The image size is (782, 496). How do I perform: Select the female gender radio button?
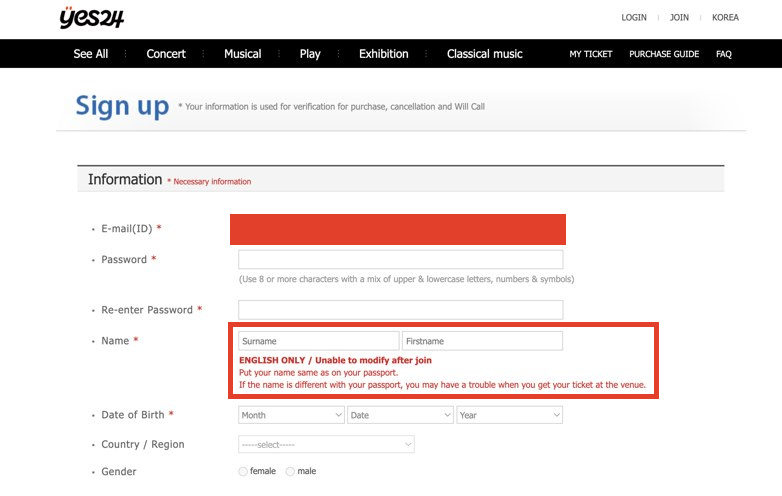pos(243,471)
